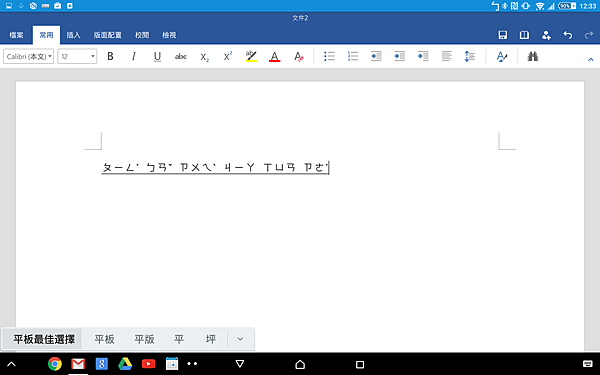Choose candidate 平板最佳選擇
600x375 pixels.
click(x=44, y=339)
